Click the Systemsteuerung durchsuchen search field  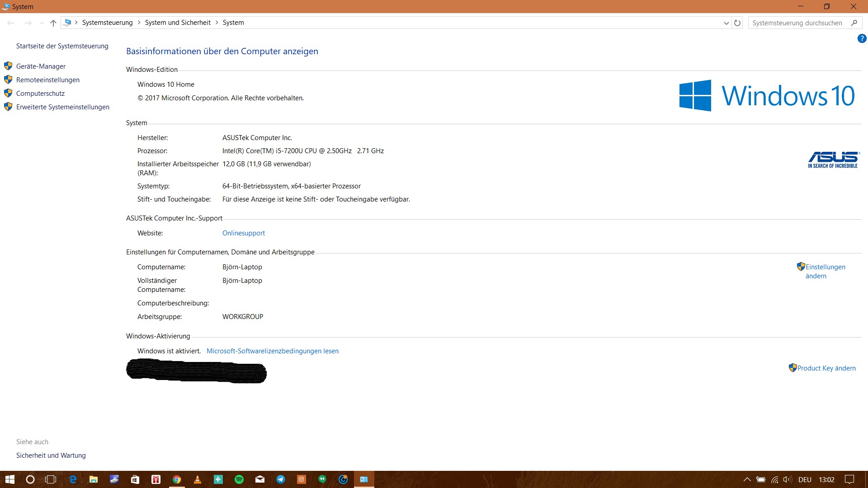click(x=797, y=23)
